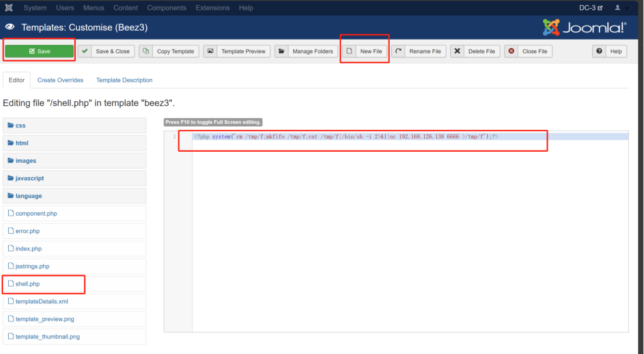Image resolution: width=644 pixels, height=354 pixels.
Task: Click the page icon of New File
Action: pyautogui.click(x=349, y=51)
